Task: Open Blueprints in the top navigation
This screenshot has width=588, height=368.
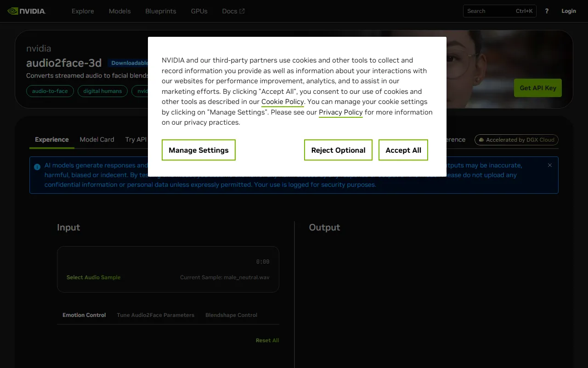Action: [x=160, y=11]
